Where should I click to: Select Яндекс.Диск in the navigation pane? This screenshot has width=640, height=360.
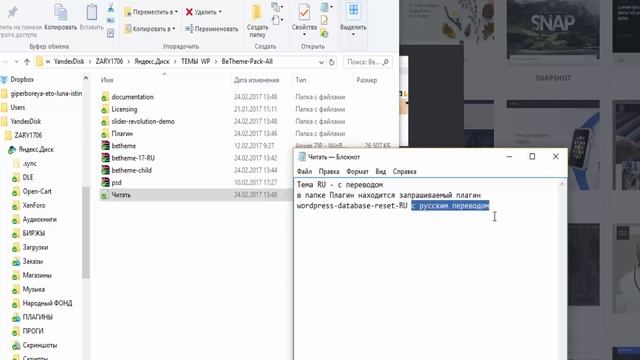(36, 149)
